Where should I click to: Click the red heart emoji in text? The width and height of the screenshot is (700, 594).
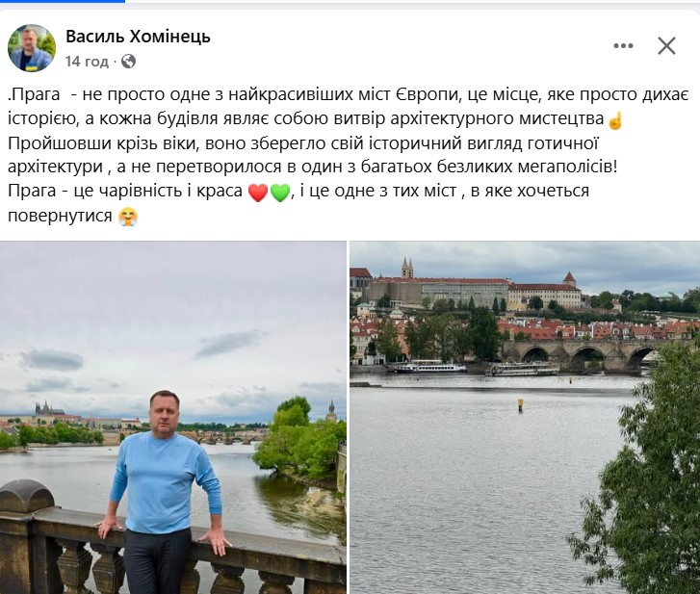(258, 193)
